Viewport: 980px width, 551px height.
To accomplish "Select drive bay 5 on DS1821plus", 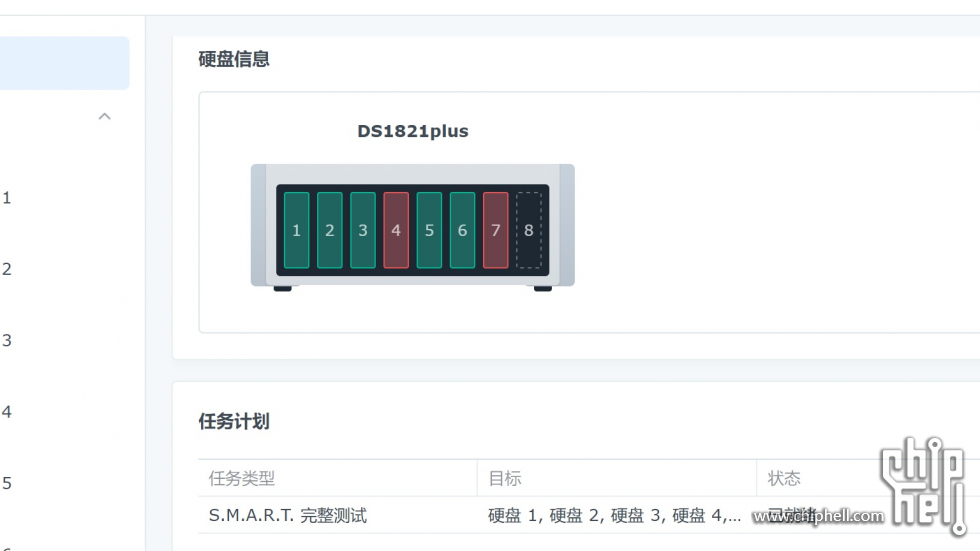I will click(429, 230).
